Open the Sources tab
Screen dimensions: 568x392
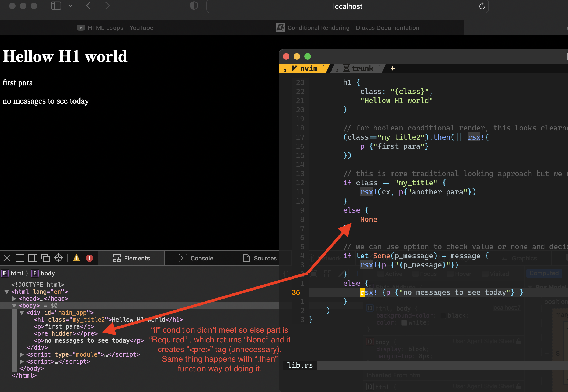point(260,258)
